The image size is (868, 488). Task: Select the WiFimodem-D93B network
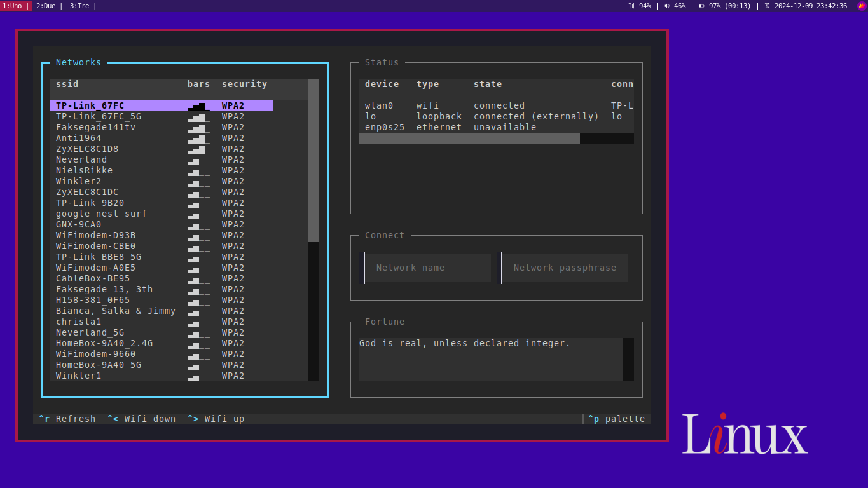[162, 235]
